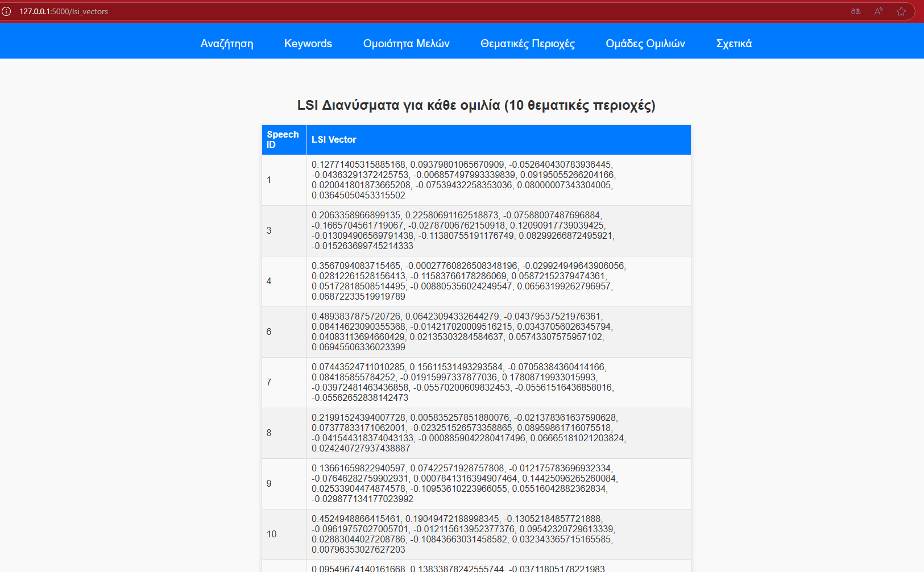This screenshot has height=572, width=924.
Task: Select the LSI vector starting 0.21991524394007728
Action: (x=499, y=433)
